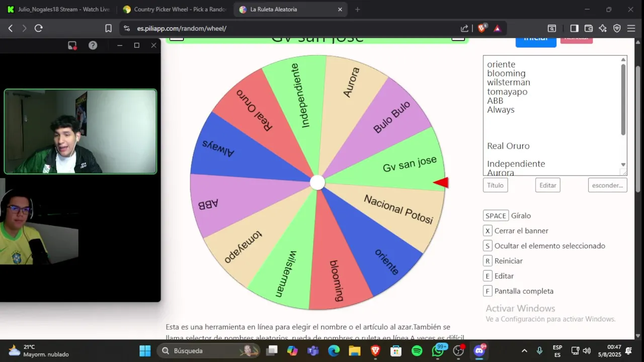This screenshot has width=644, height=362.
Task: Click the E key label Editar
Action: tap(487, 276)
